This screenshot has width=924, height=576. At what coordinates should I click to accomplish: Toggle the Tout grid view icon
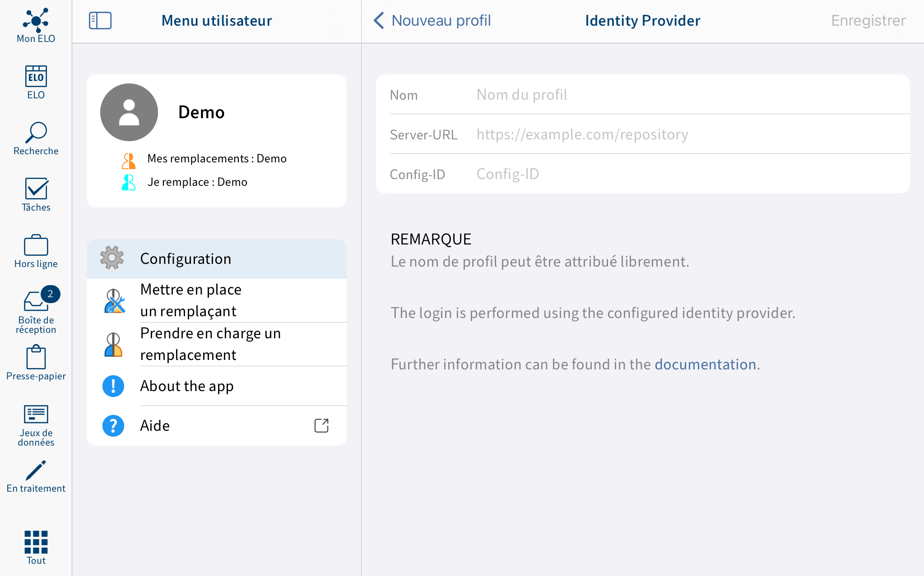pyautogui.click(x=35, y=541)
